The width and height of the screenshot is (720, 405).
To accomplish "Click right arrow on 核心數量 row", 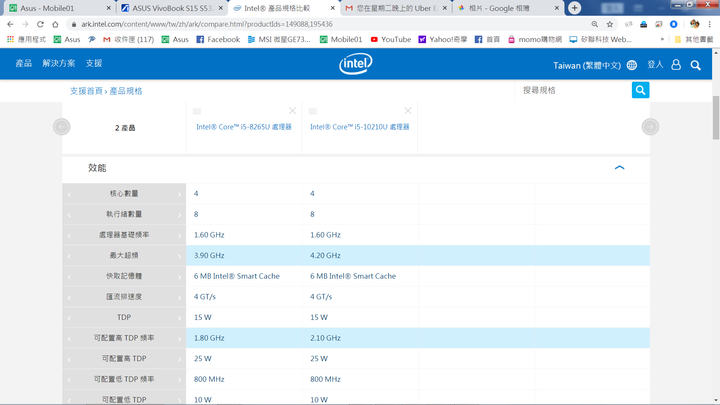I will 180,194.
